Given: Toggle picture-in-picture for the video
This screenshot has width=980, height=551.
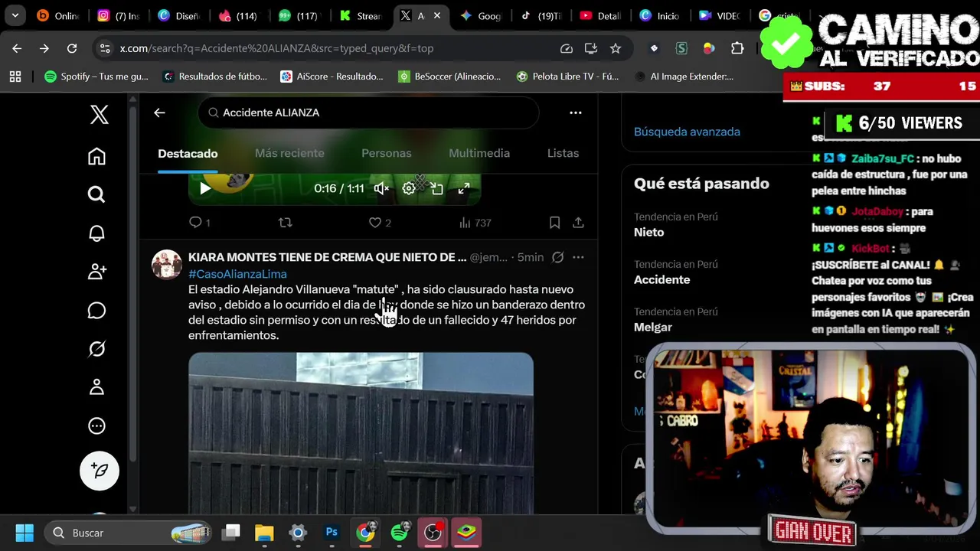Looking at the screenshot, I should click(x=436, y=188).
